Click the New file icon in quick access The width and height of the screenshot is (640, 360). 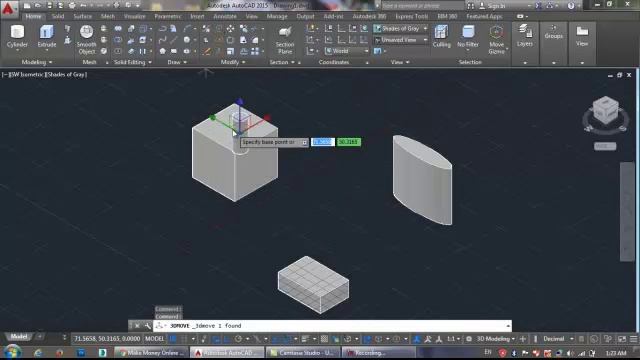pyautogui.click(x=27, y=5)
